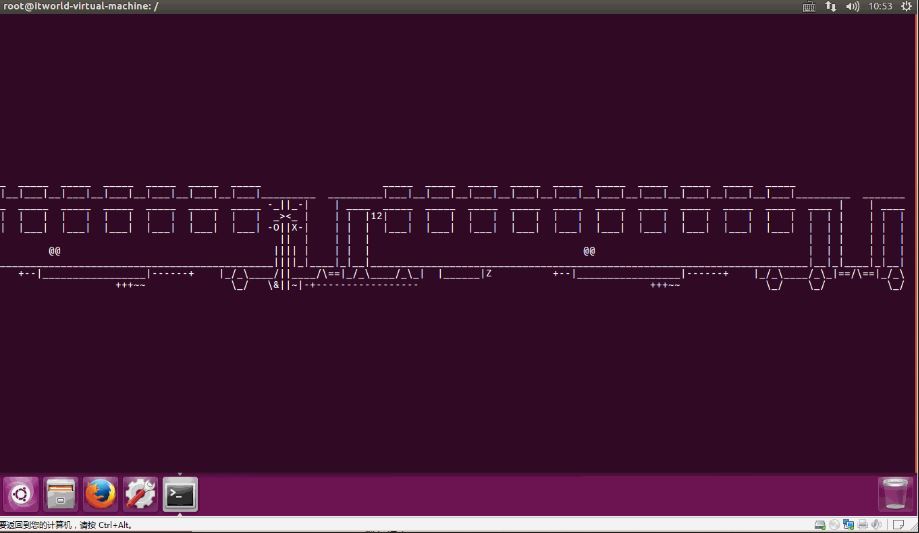Open the keyboard input method indicator

(809, 6)
